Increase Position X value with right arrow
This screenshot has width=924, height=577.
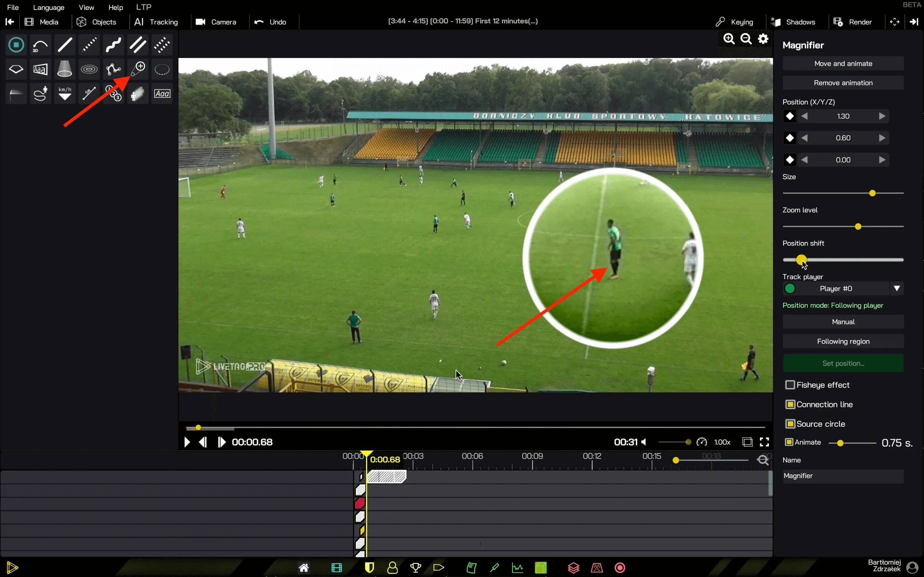882,116
